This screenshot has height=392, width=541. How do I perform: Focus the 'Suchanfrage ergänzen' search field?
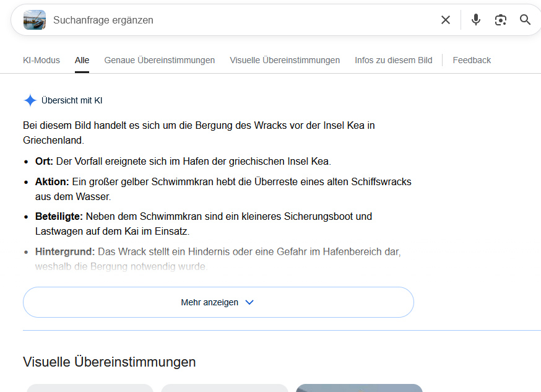pyautogui.click(x=235, y=20)
